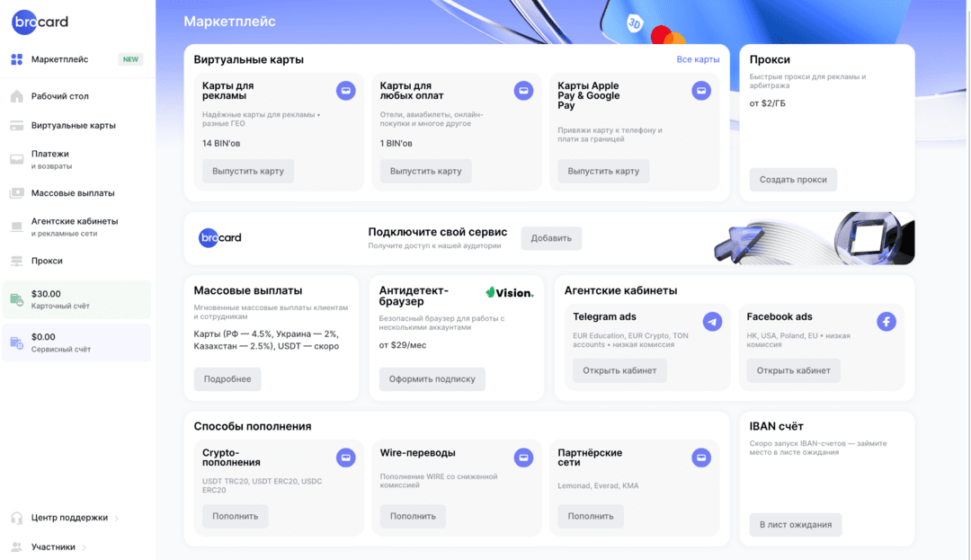Click the Подключите свой сервис heading
The image size is (971, 560).
point(438,232)
